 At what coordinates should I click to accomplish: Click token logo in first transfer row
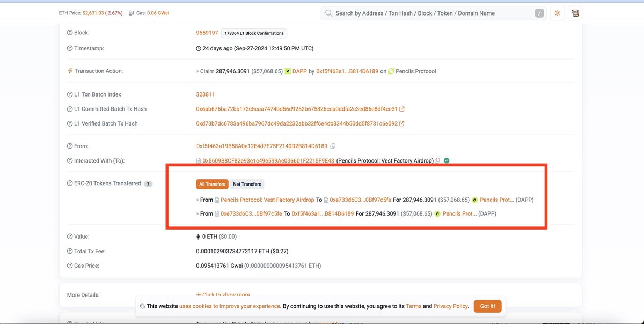pos(474,200)
